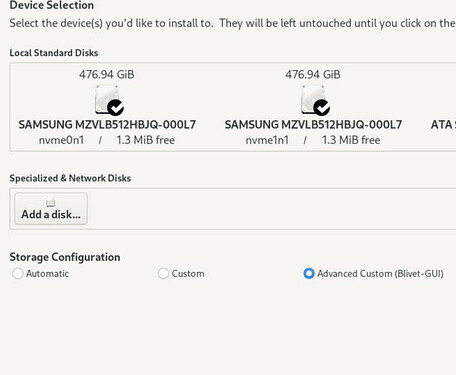
Task: Click the second SAMSUNG MZVLB512HBJQ-000L7 disk name
Action: [313, 125]
